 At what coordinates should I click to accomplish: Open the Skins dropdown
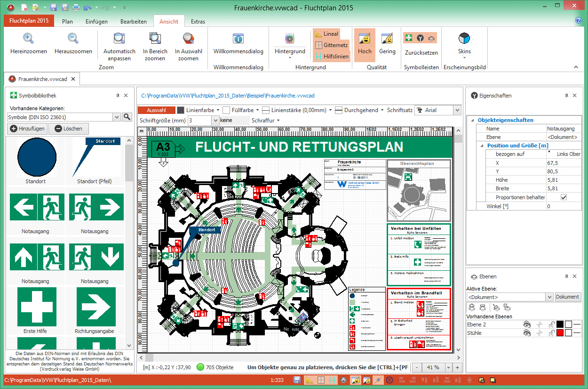(464, 45)
